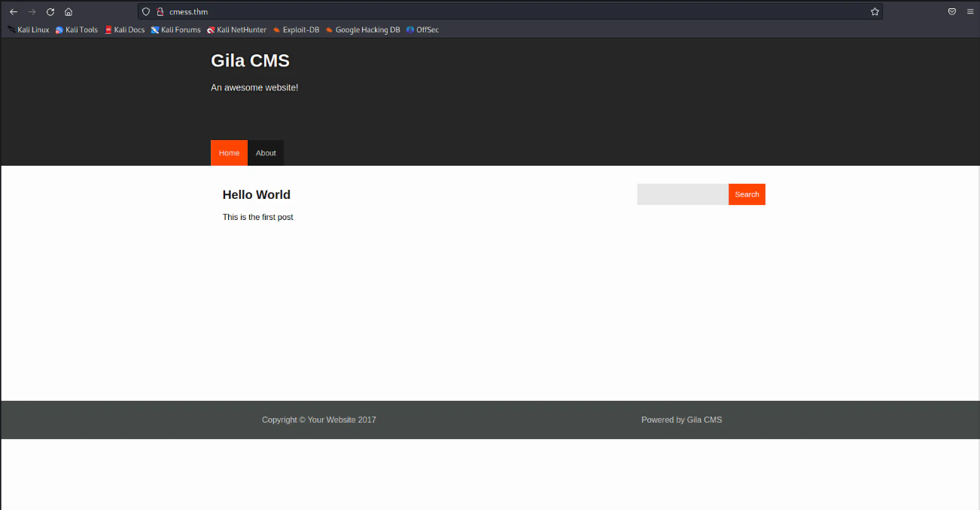Click the browser back arrow
The width and height of the screenshot is (980, 510).
tap(14, 12)
